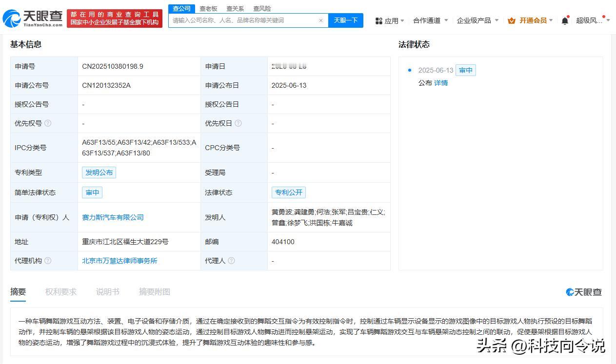Expand the 合作通道 dropdown

pyautogui.click(x=430, y=20)
